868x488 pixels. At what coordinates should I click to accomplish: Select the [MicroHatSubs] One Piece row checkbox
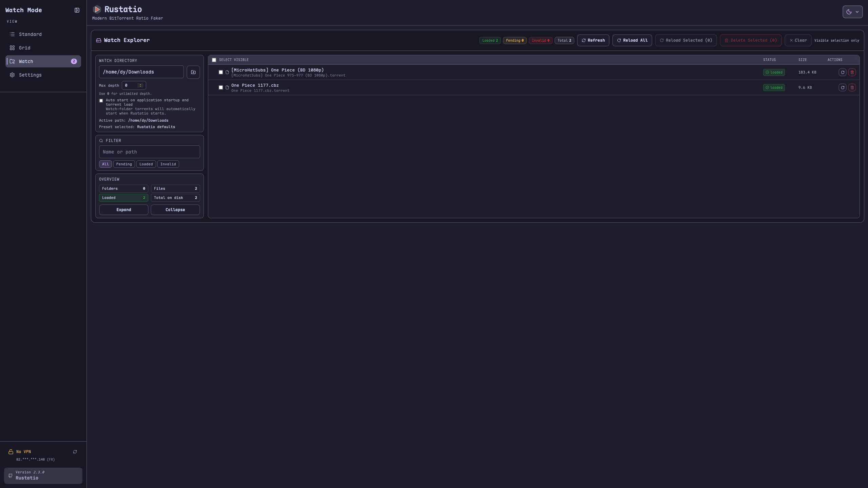pos(221,72)
